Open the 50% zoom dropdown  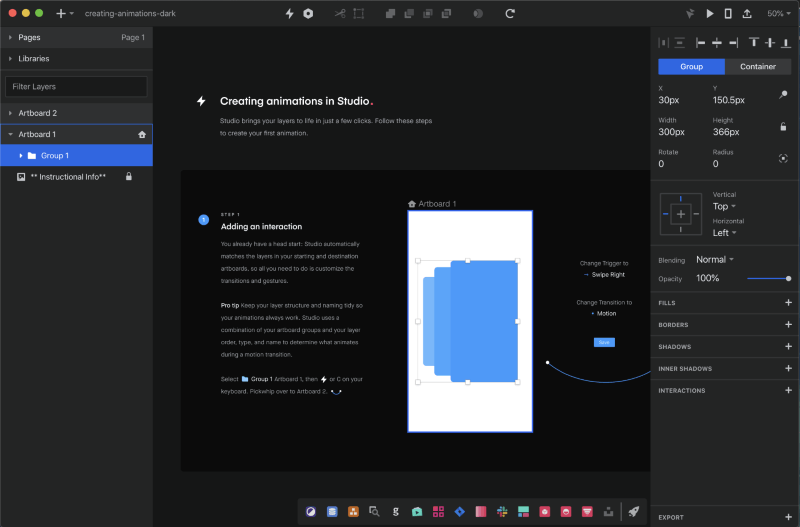tap(779, 14)
